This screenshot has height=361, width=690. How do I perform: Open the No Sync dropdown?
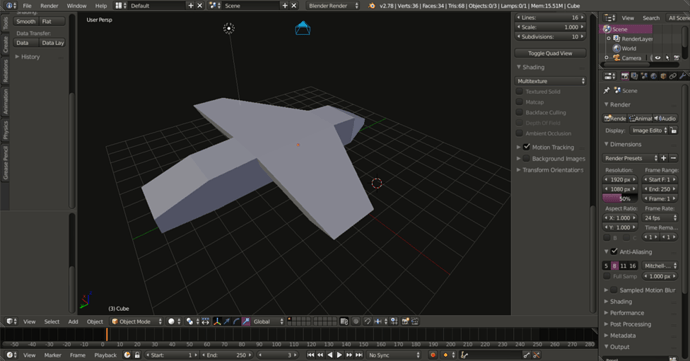394,355
